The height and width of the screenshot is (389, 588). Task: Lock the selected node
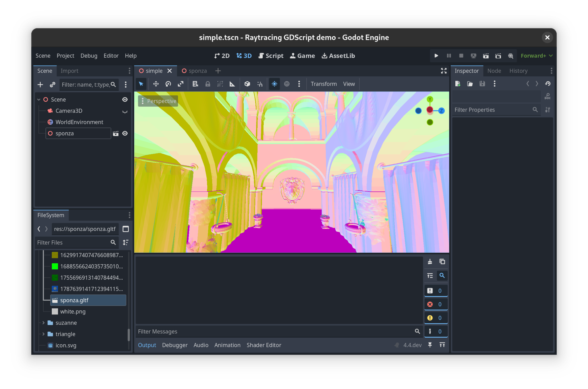click(208, 84)
